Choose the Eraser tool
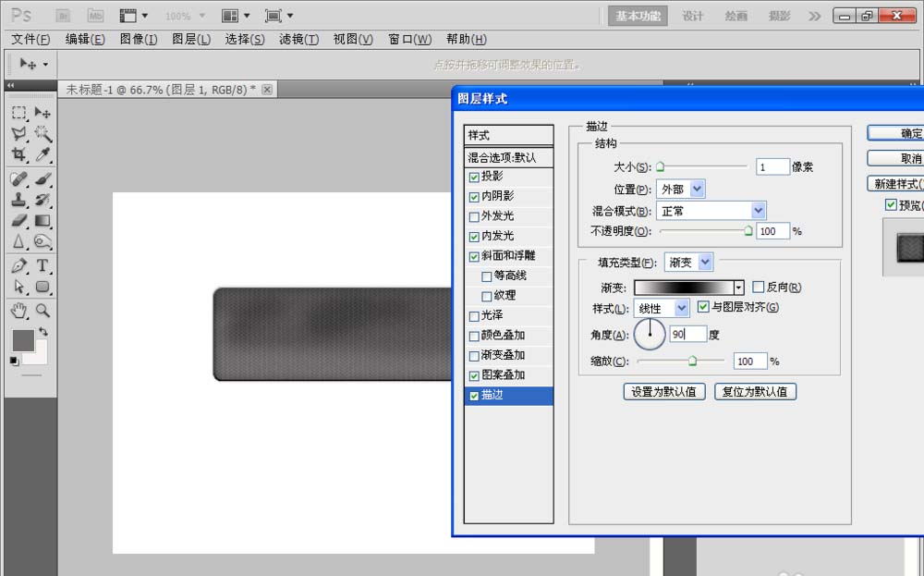Viewport: 924px width, 576px height. (18, 221)
